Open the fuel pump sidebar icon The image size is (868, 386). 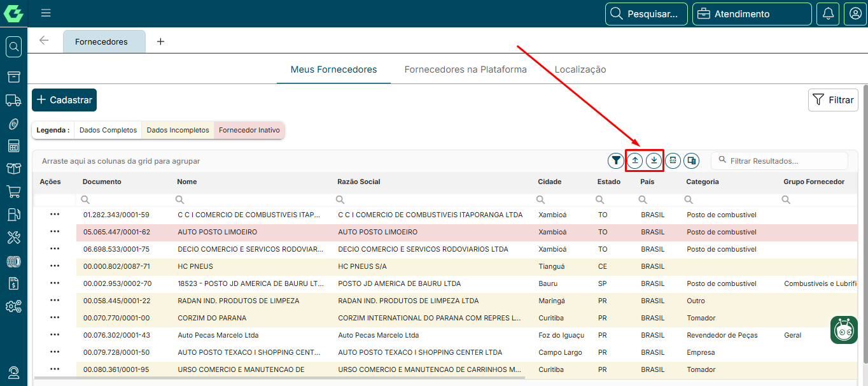pos(13,214)
